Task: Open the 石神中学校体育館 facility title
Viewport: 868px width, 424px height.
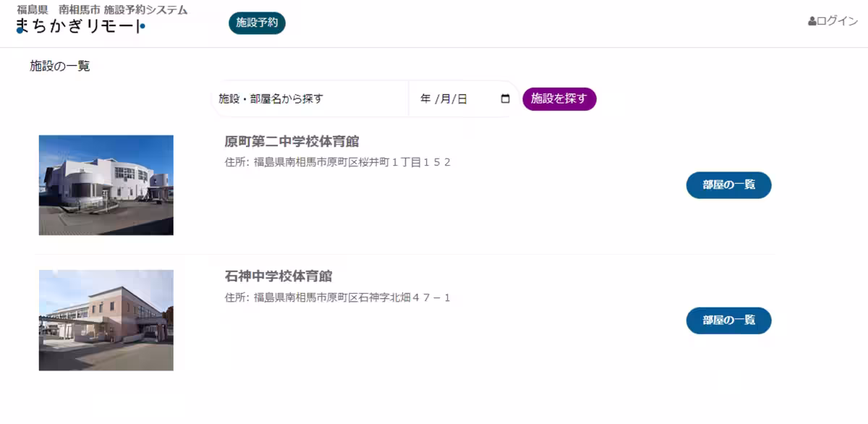Action: pyautogui.click(x=278, y=276)
